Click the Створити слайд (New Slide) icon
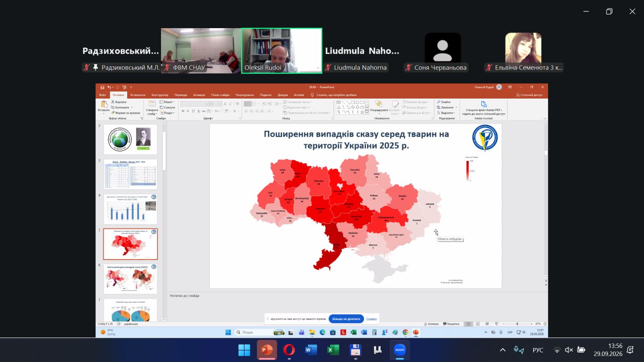The image size is (644, 362). tap(152, 103)
